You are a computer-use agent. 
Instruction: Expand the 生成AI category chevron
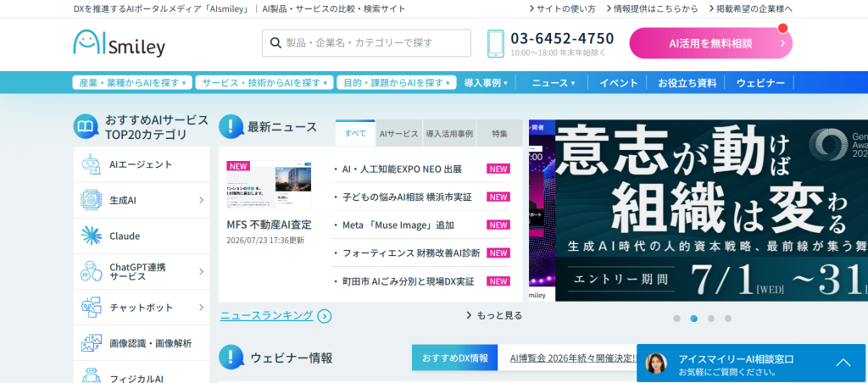(202, 200)
